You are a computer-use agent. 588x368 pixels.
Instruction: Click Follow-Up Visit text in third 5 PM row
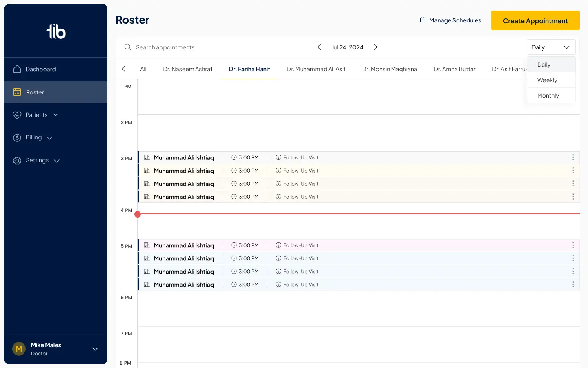301,272
